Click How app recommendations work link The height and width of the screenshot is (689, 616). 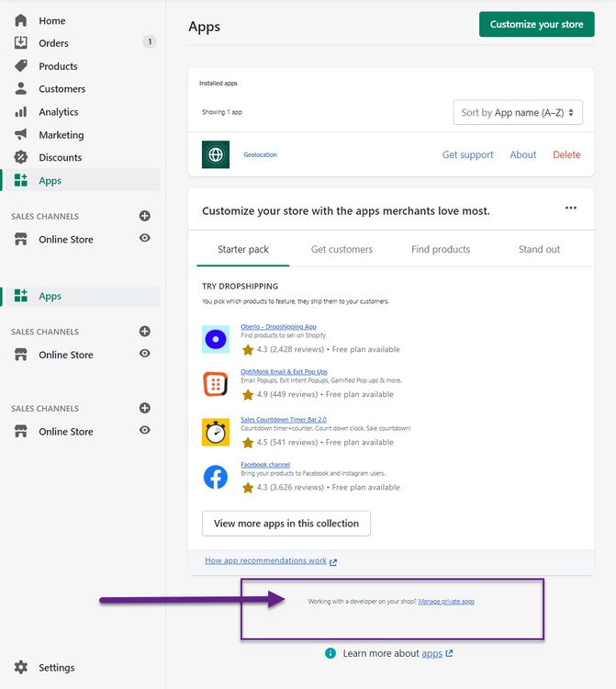pos(265,560)
